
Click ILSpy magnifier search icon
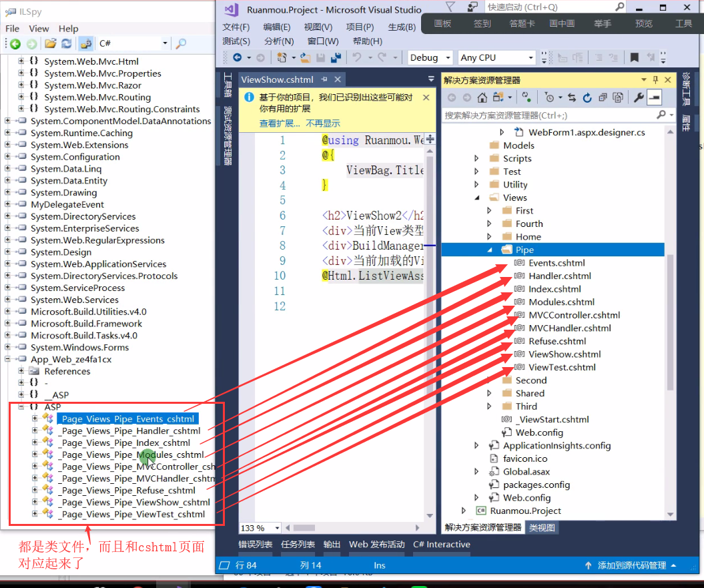(x=181, y=43)
